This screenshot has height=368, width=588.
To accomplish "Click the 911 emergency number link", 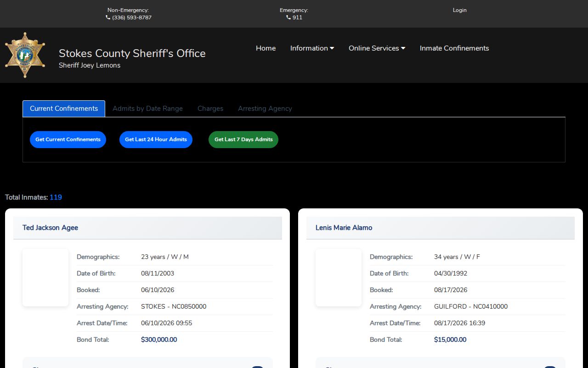I will 297,17.
